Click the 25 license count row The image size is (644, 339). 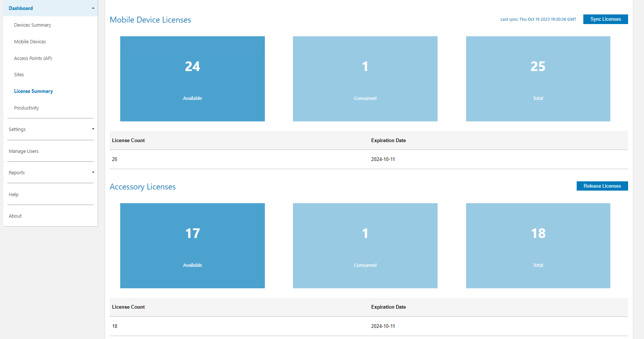coord(115,159)
